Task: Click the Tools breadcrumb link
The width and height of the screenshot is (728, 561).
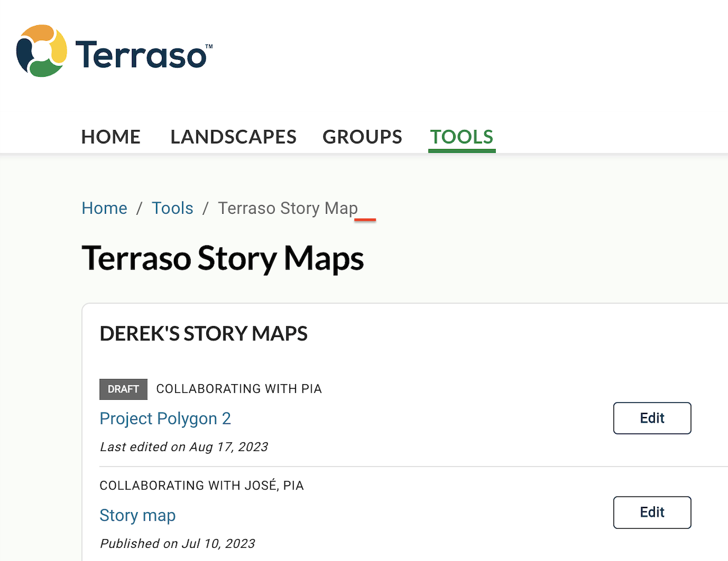Action: tap(172, 208)
